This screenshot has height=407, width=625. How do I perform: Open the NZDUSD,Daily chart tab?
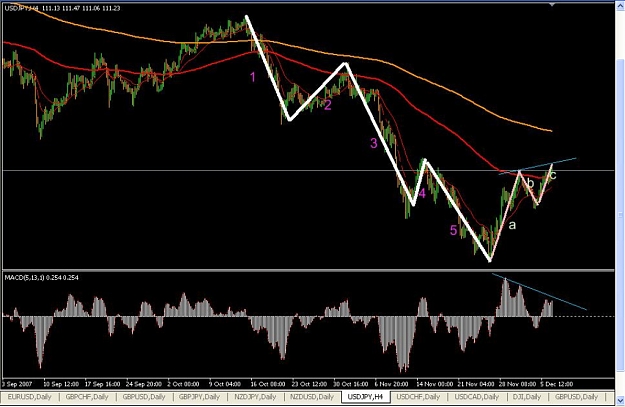click(x=312, y=397)
